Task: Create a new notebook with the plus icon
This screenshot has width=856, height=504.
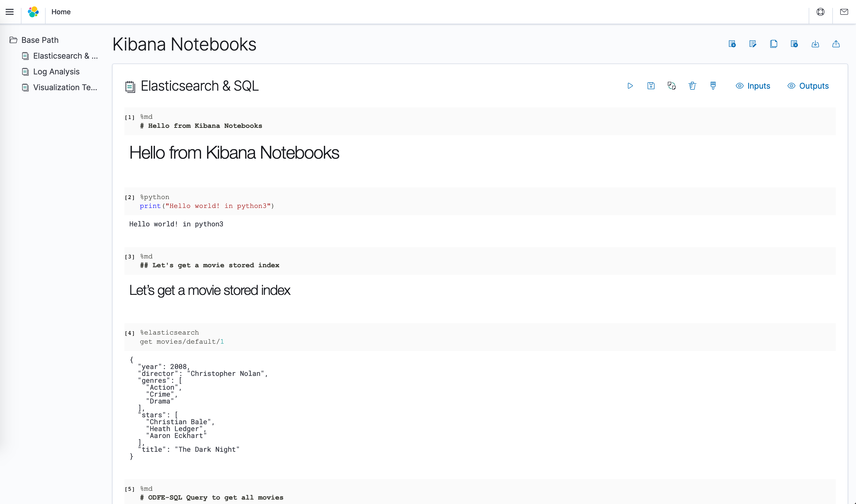Action: [732, 44]
